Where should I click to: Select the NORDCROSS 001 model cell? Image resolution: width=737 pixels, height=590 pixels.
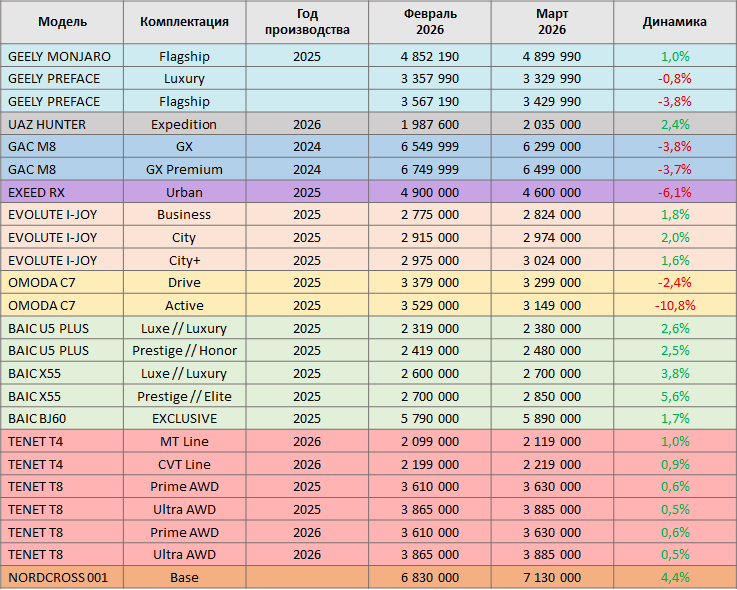coord(58,577)
